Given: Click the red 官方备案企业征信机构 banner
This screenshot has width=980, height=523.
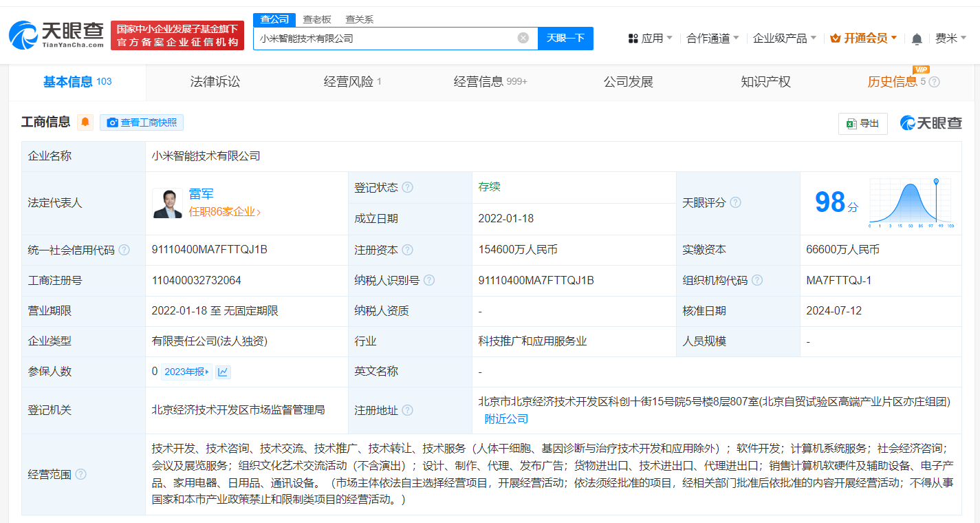Looking at the screenshot, I should (177, 35).
